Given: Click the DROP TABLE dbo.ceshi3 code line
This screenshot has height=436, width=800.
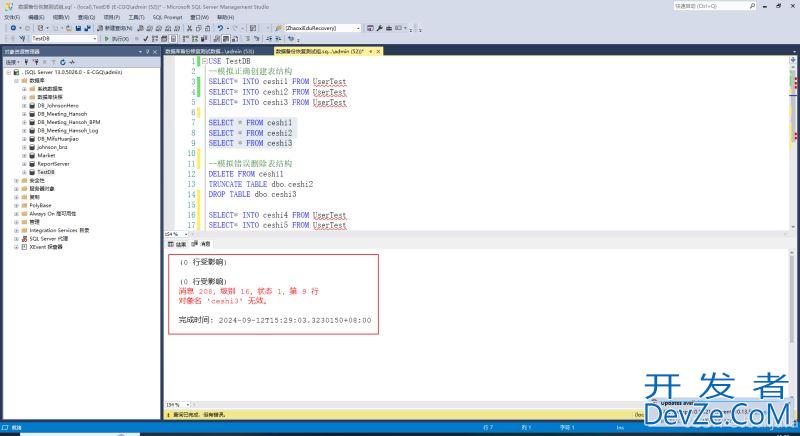Looking at the screenshot, I should (252, 194).
